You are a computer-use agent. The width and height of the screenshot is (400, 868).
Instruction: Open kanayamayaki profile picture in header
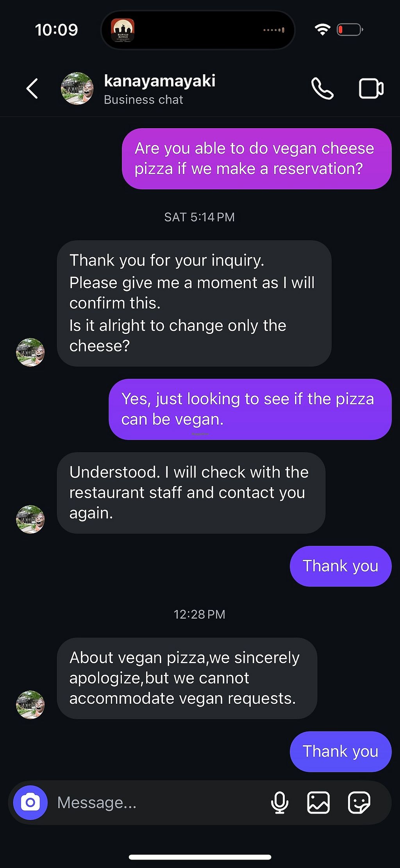[x=77, y=88]
